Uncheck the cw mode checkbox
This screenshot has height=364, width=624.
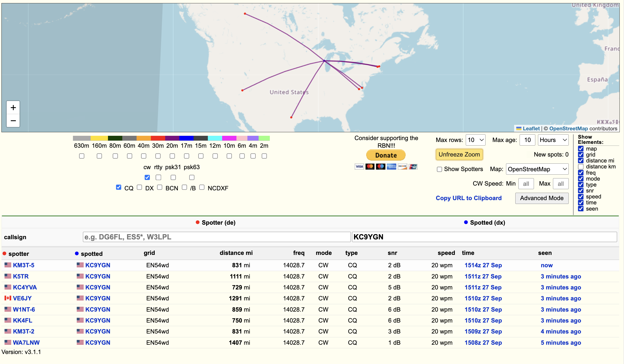(x=147, y=177)
